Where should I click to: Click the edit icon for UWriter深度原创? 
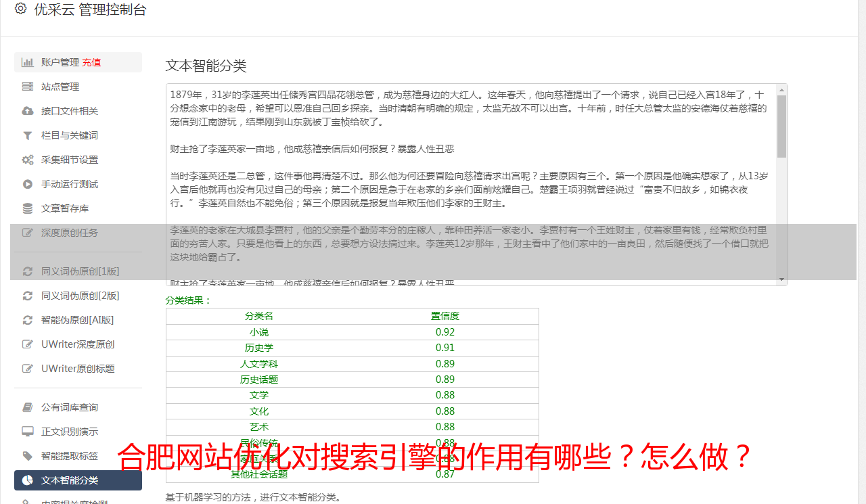pyautogui.click(x=28, y=344)
